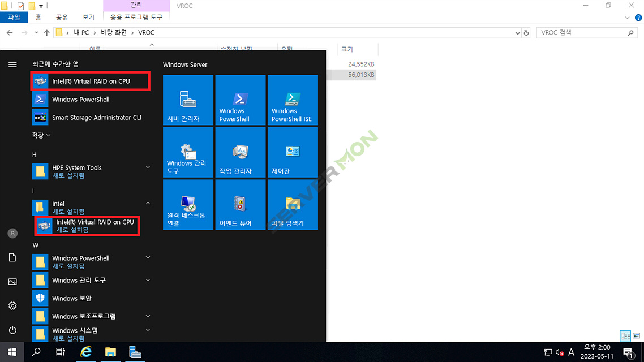Open Windows 보안 app
644x362 pixels.
pos(91,299)
